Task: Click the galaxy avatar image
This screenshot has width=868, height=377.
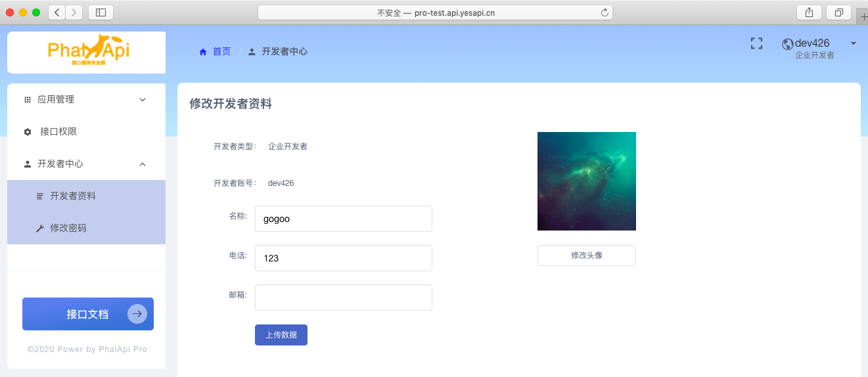Action: click(x=586, y=181)
